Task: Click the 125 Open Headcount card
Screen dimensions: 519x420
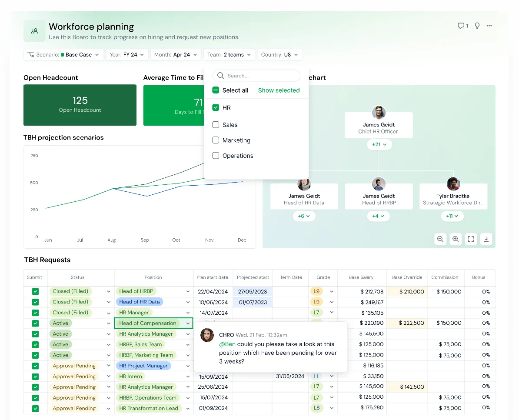Action: coord(80,105)
